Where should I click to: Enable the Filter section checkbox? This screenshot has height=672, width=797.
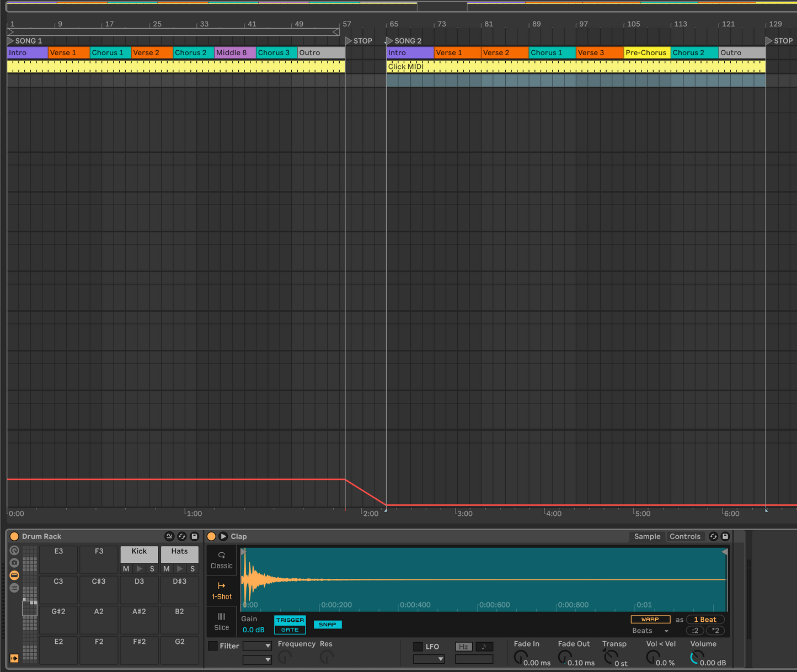coord(213,646)
